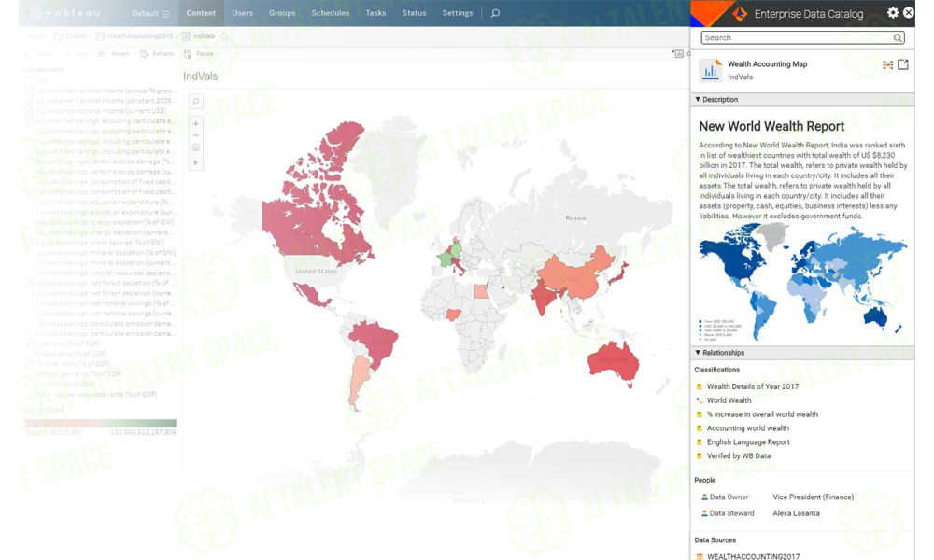Click the Tableau logo

click(x=64, y=12)
